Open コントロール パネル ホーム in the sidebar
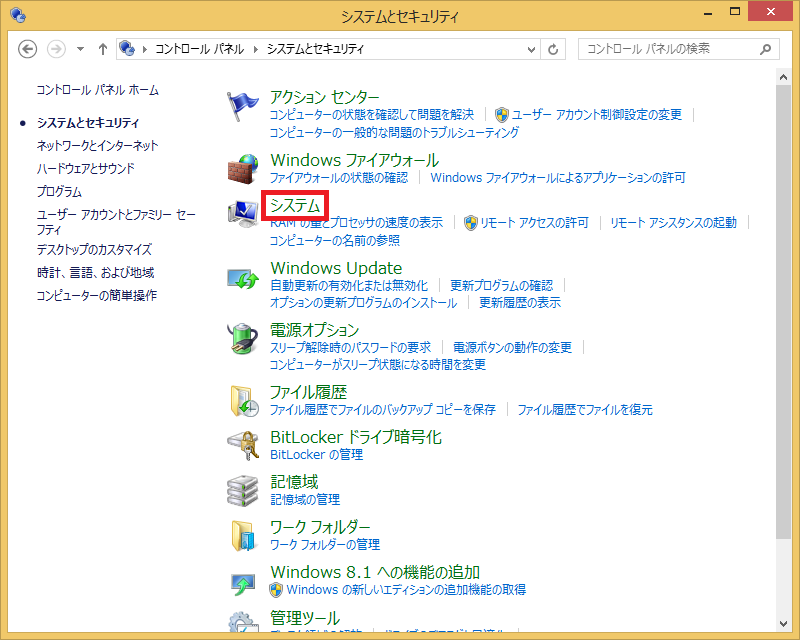Screen dimensions: 800x640 97,90
